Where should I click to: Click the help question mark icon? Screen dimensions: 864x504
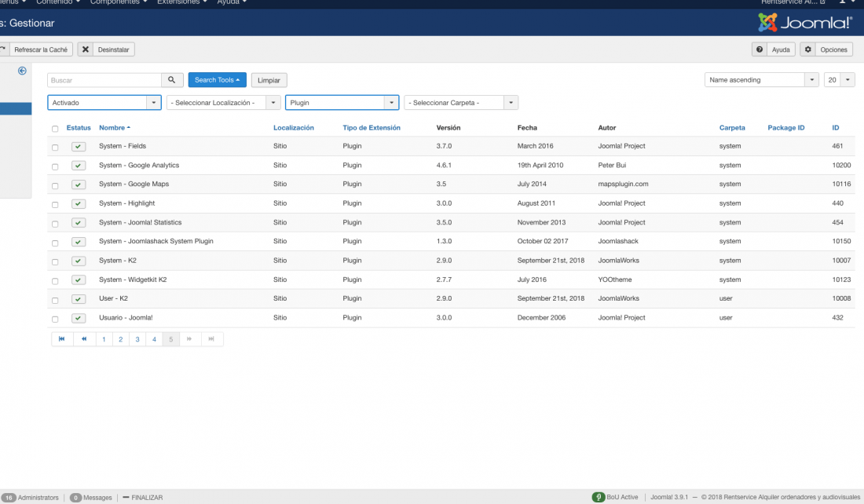760,49
